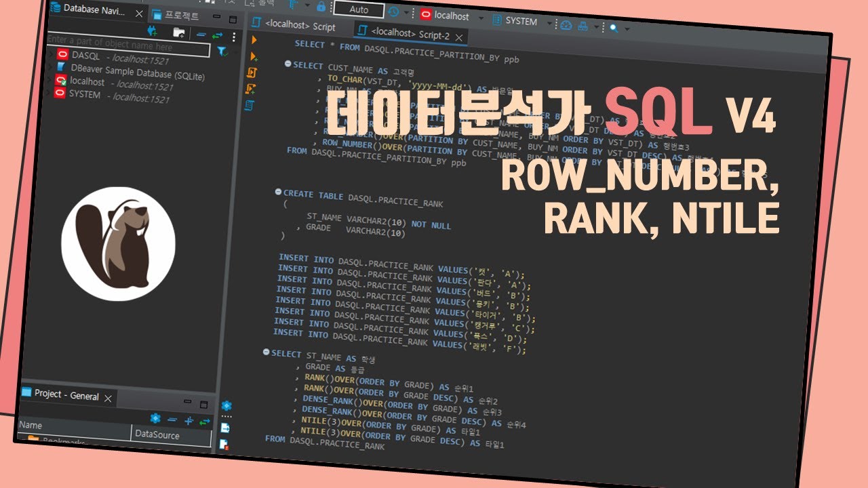This screenshot has width=868, height=488.
Task: Open dropdown arrow next to magnifier search icon
Action: coord(627,29)
